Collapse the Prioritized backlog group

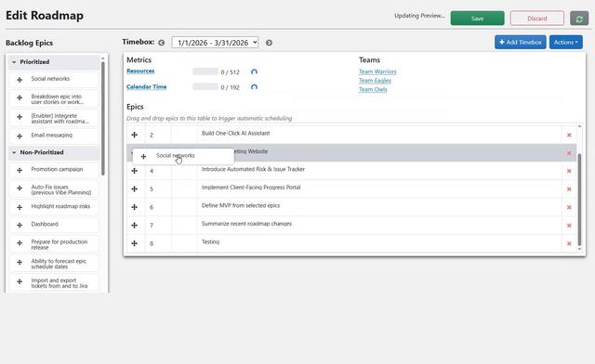click(14, 62)
